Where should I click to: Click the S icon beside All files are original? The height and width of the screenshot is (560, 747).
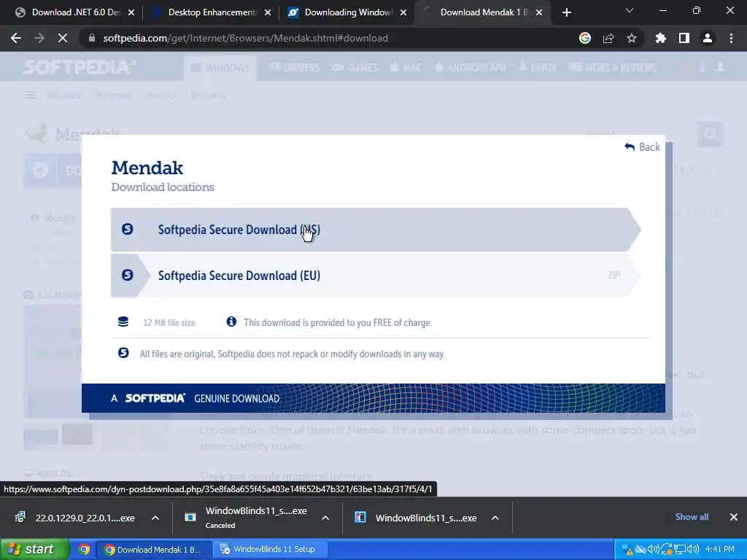coord(123,353)
